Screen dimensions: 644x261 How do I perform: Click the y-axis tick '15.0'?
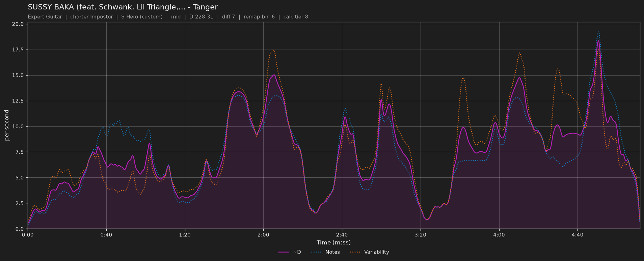coord(18,76)
